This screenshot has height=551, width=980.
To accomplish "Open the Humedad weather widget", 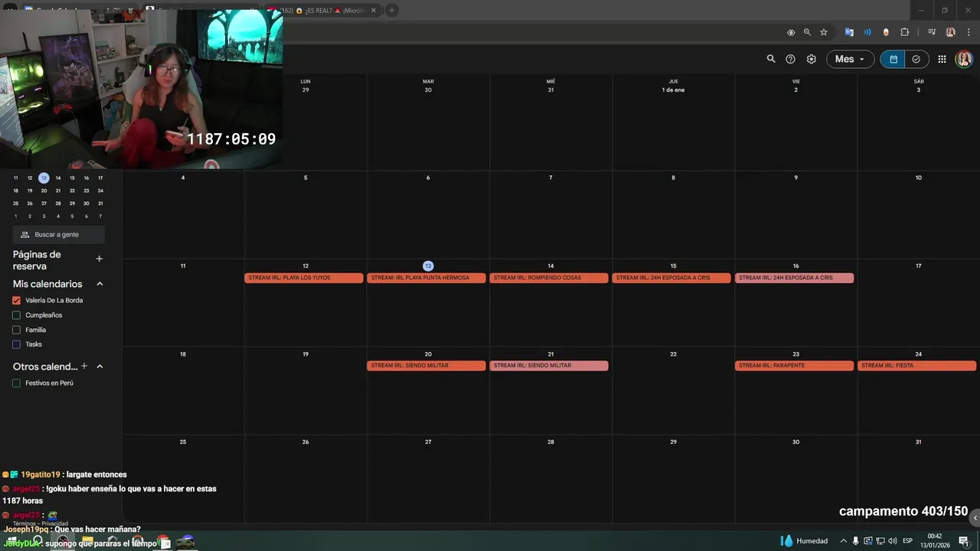I will [805, 541].
